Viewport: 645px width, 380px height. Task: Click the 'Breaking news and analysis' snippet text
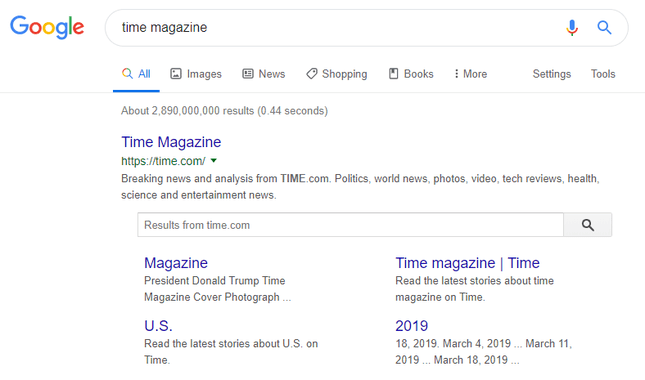[x=360, y=187]
